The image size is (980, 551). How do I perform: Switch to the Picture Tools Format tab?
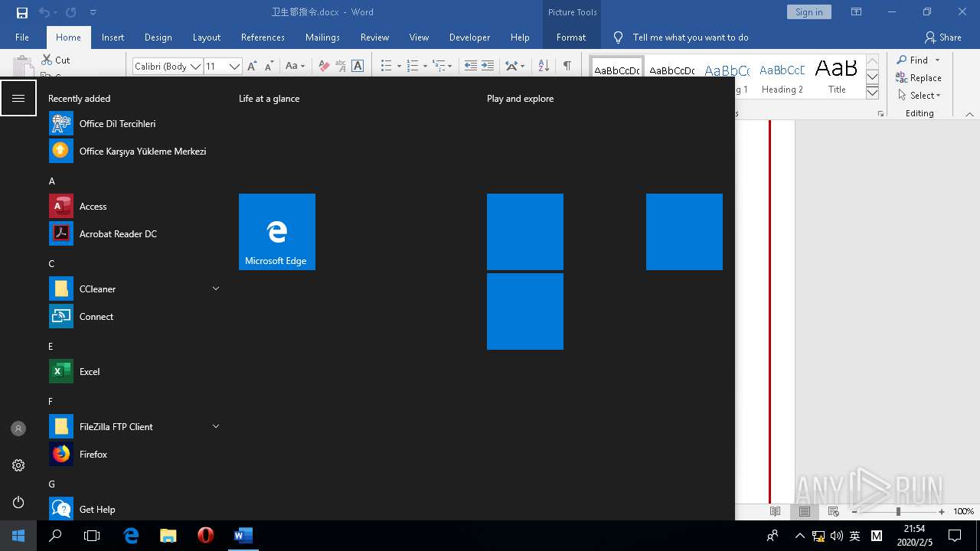tap(571, 37)
